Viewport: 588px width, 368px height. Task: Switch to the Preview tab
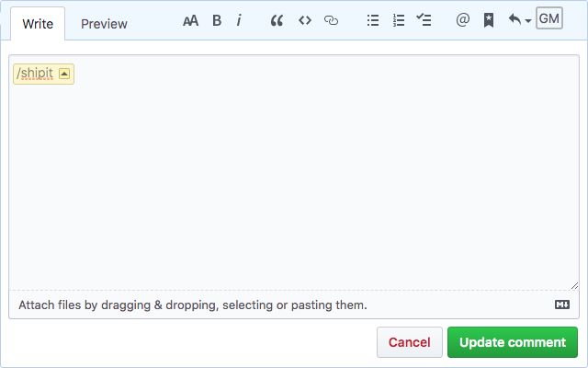[104, 24]
